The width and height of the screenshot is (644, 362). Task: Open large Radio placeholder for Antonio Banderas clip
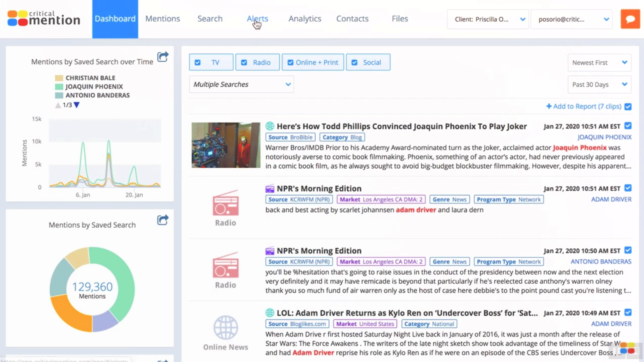tap(226, 270)
